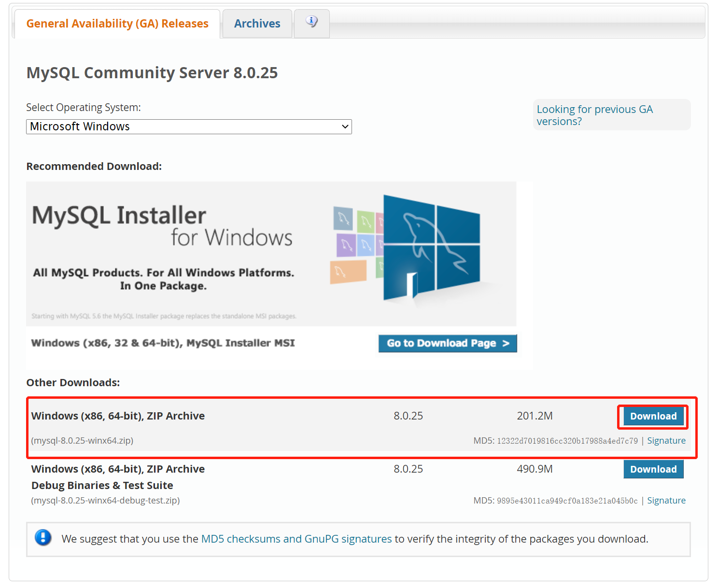Open Signature link for mysql-8.0.25-winx64.zip
Viewport: 718px width, 588px height.
click(x=666, y=441)
